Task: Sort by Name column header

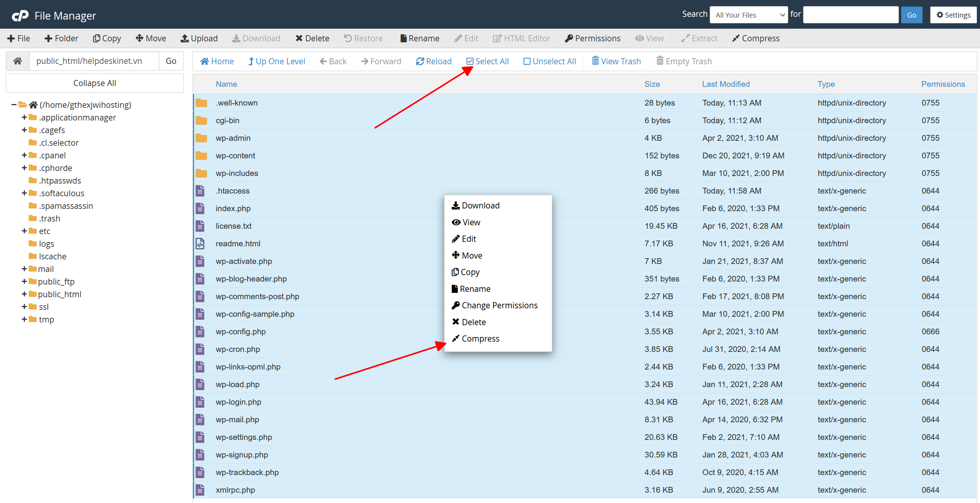Action: (226, 84)
